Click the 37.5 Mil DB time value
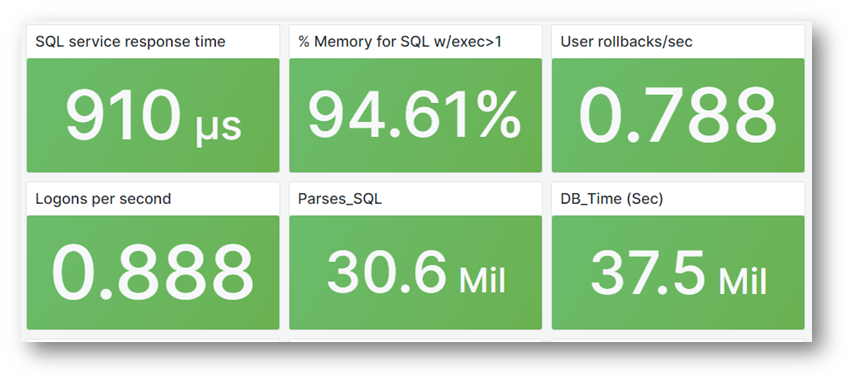854x384 pixels. coord(679,273)
